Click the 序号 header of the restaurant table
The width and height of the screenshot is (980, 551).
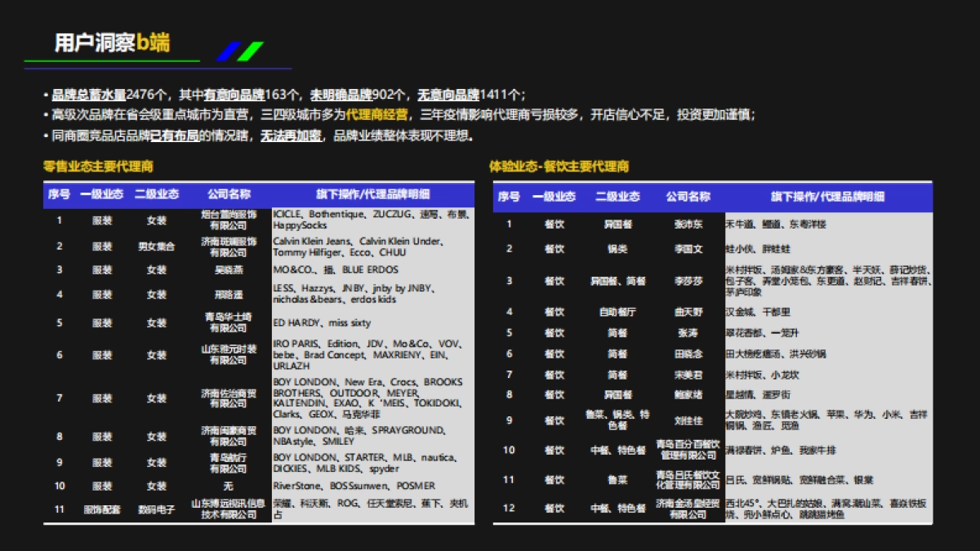510,195
